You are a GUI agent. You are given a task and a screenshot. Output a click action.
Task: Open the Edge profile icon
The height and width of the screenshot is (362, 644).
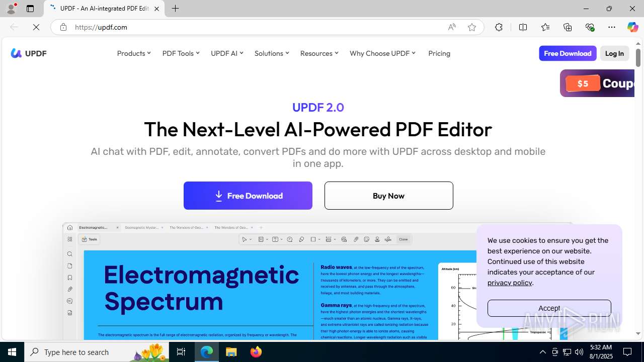[11, 9]
